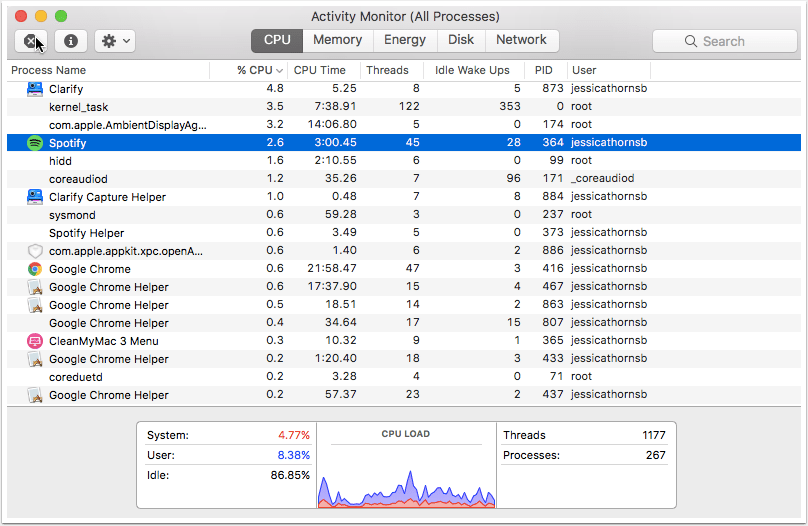Sort by Process Name column header

pos(108,70)
